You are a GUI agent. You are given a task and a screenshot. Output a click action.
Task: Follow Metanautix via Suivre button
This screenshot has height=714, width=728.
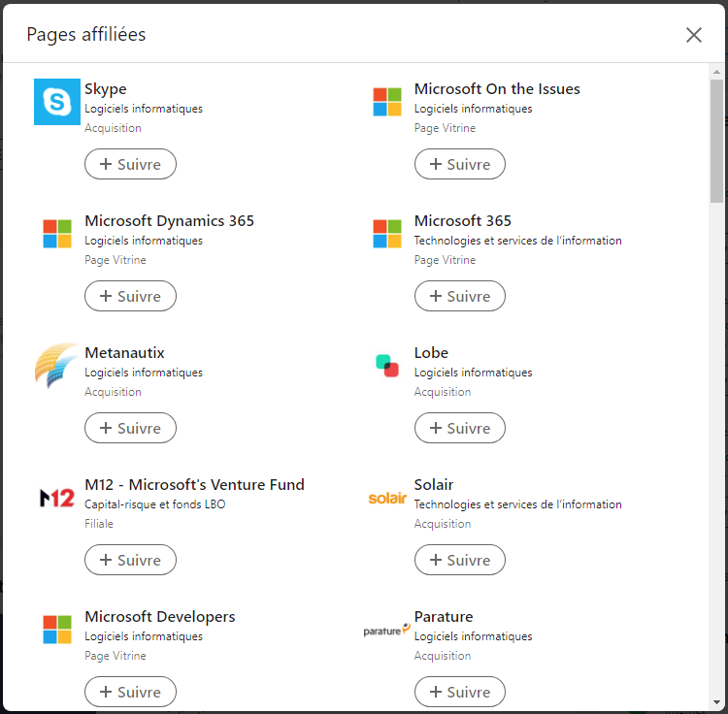tap(130, 428)
